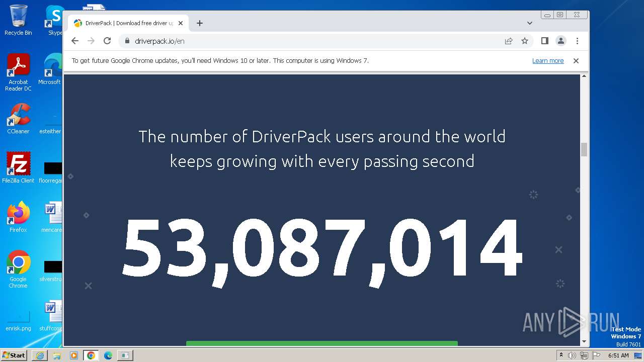This screenshot has width=644, height=362.
Task: Open Chrome three-dot menu
Action: (577, 41)
